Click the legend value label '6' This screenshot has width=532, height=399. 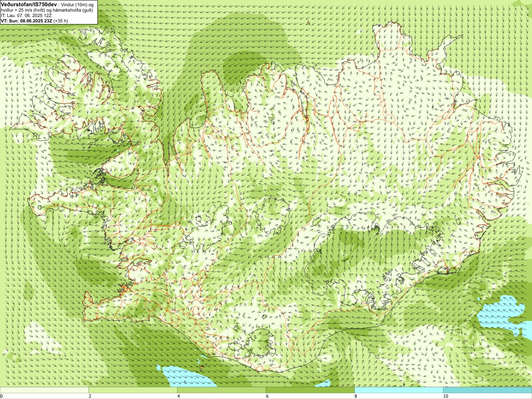(x=267, y=396)
